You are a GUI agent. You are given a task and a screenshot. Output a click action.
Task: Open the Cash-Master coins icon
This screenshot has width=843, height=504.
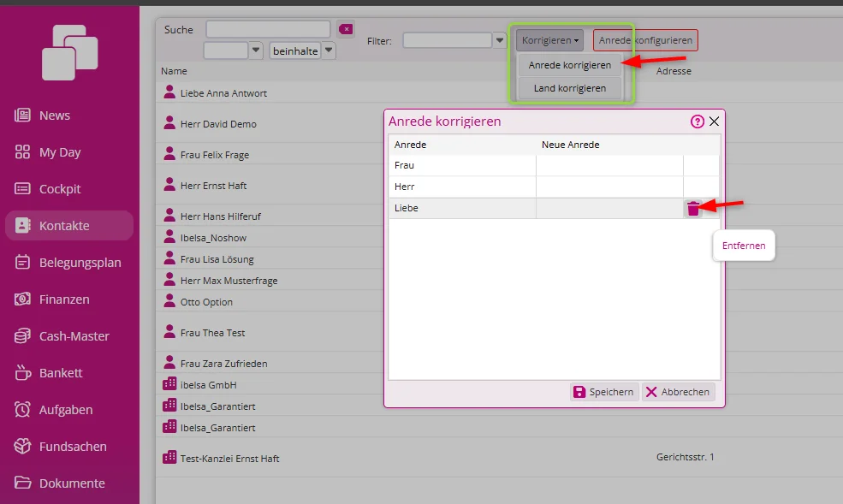click(22, 335)
